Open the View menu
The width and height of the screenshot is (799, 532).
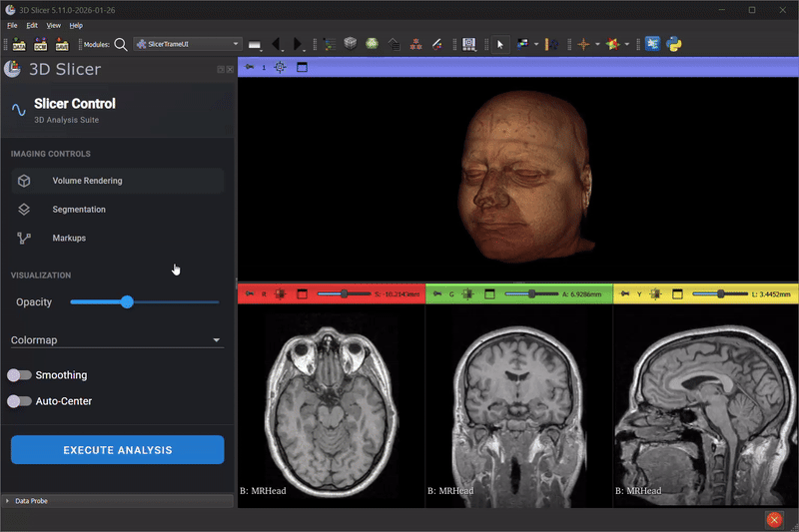click(x=53, y=25)
